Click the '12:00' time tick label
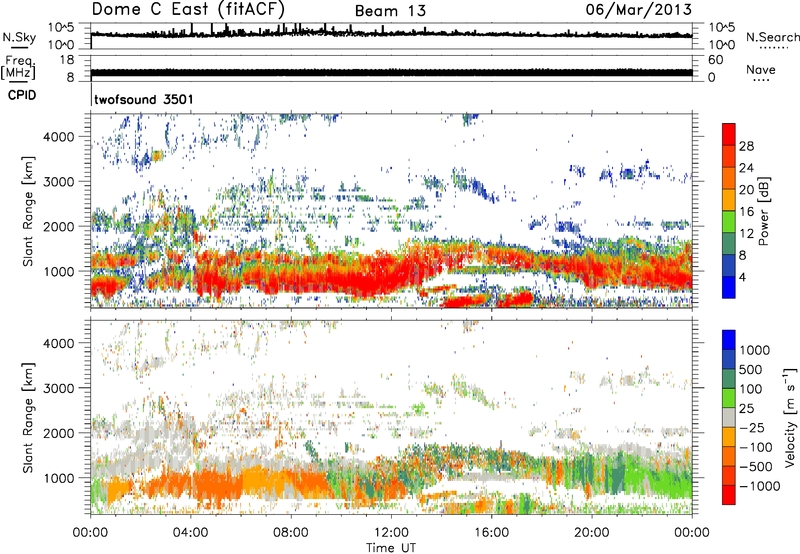Screen dimensions: 800x554 (x=391, y=533)
